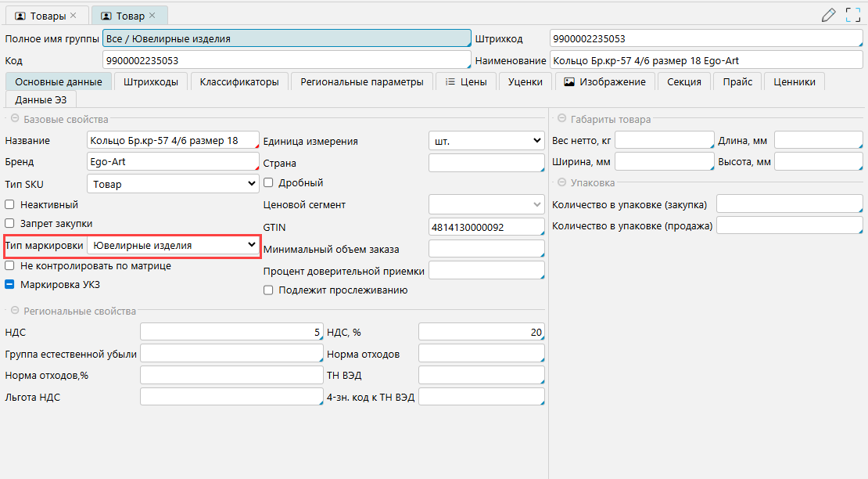This screenshot has width=868, height=479.
Task: Check the Подлежит прослеживанию option
Action: pos(269,290)
